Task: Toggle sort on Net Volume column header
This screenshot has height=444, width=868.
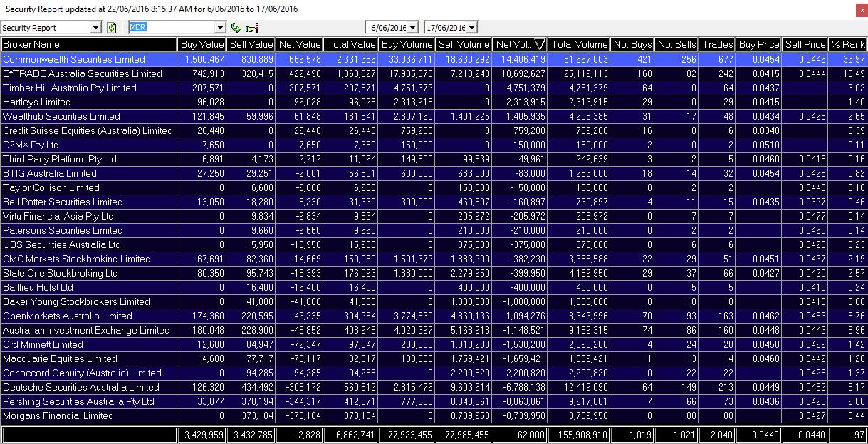Action: tap(521, 44)
